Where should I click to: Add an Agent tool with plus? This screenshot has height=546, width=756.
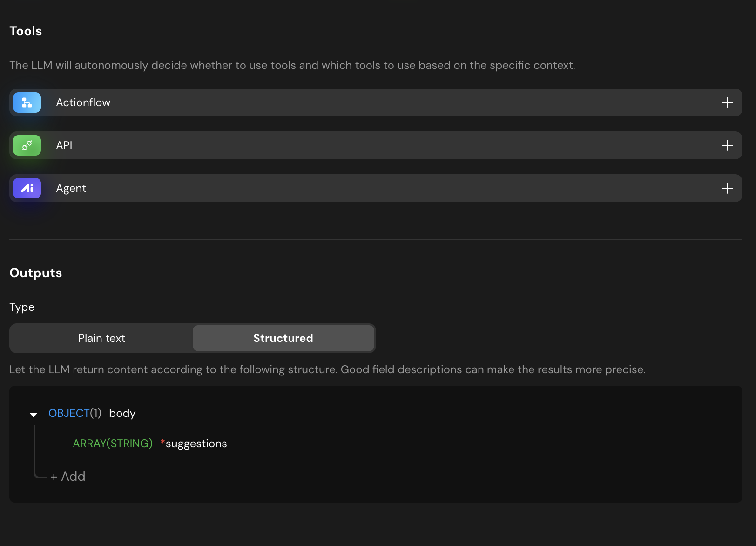727,188
